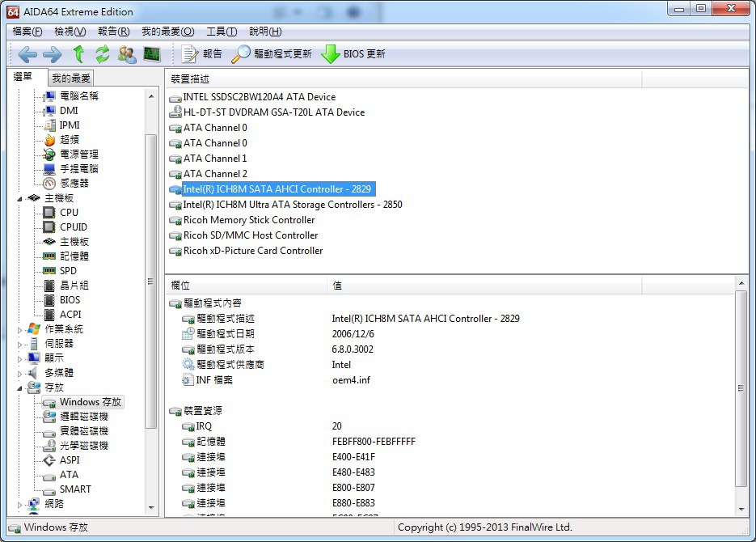This screenshot has height=542, width=756.
Task: Refresh using the green circular arrows icon
Action: pyautogui.click(x=102, y=54)
